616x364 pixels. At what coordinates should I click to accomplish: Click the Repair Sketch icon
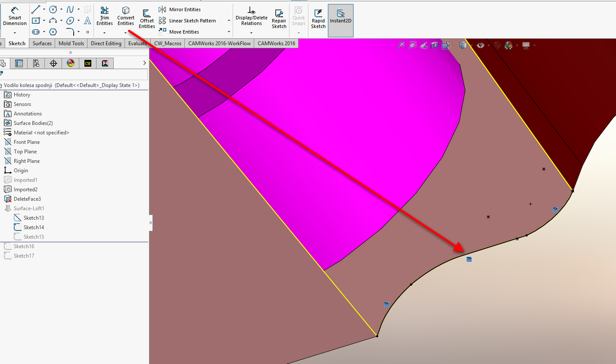279,19
